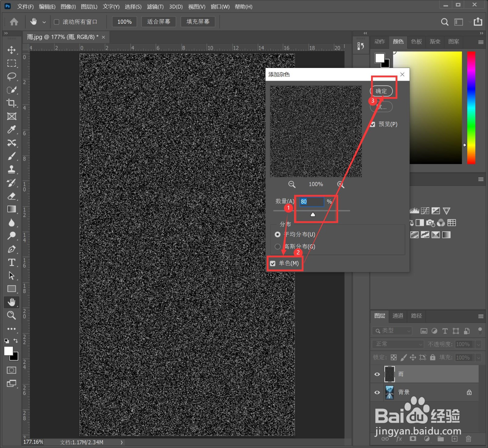The image size is (488, 448).
Task: Close the Add Noise dialog
Action: [x=402, y=74]
